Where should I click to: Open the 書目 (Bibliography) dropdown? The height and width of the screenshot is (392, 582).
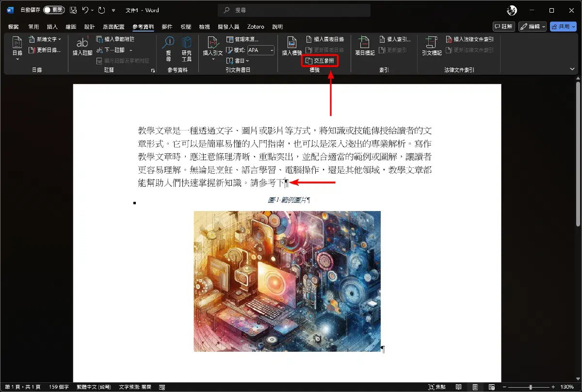240,61
